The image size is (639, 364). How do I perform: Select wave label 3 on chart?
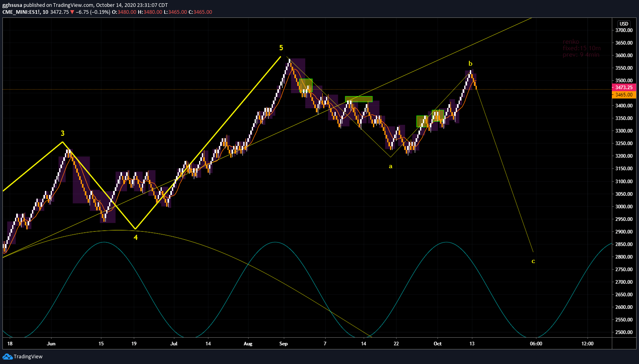[62, 133]
